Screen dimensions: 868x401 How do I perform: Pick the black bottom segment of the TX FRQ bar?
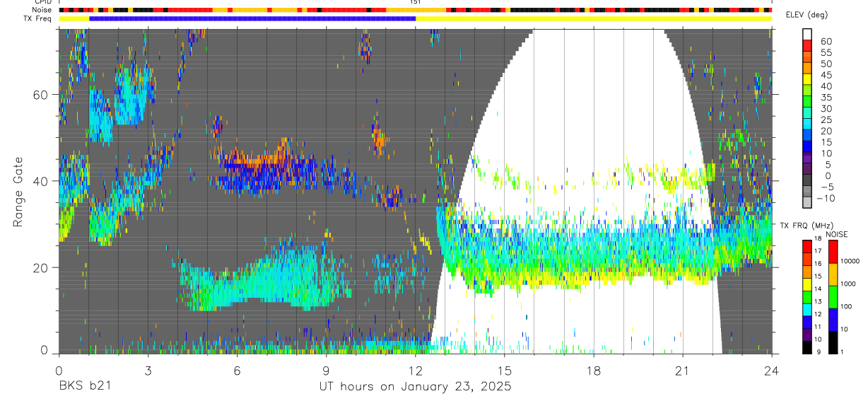(x=807, y=347)
